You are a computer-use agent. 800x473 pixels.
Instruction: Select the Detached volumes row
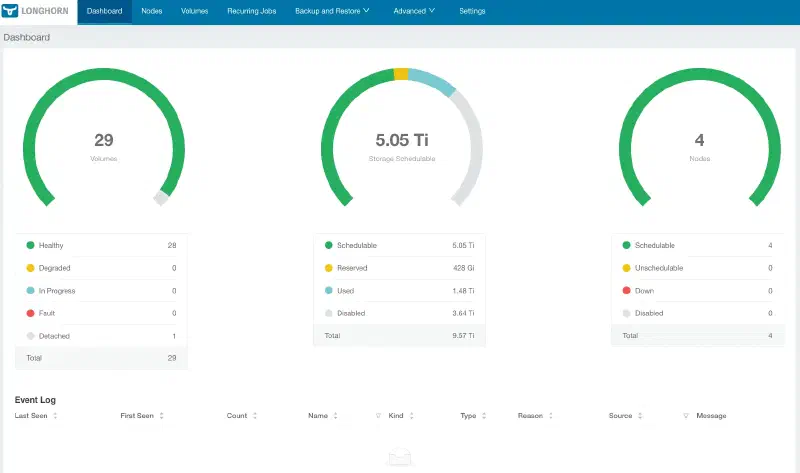[101, 336]
